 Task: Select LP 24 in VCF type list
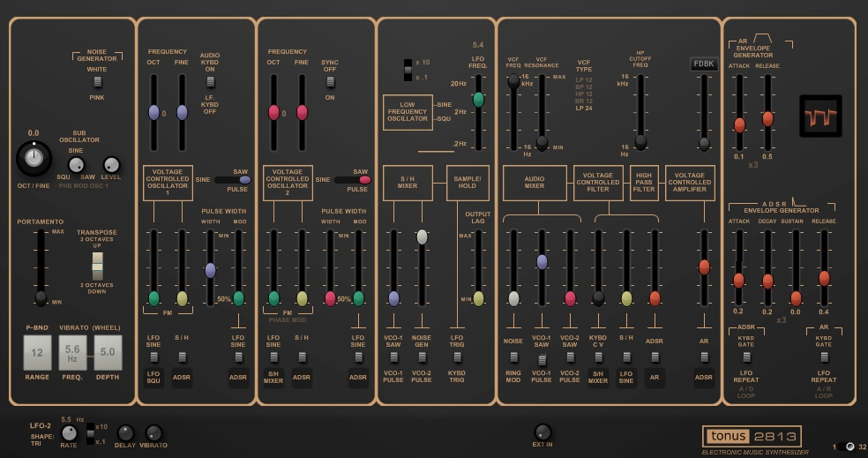pos(584,107)
